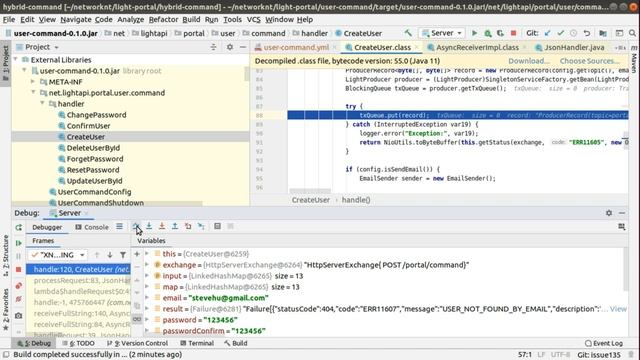
Task: Expand the input variable
Action: pyautogui.click(x=147, y=276)
